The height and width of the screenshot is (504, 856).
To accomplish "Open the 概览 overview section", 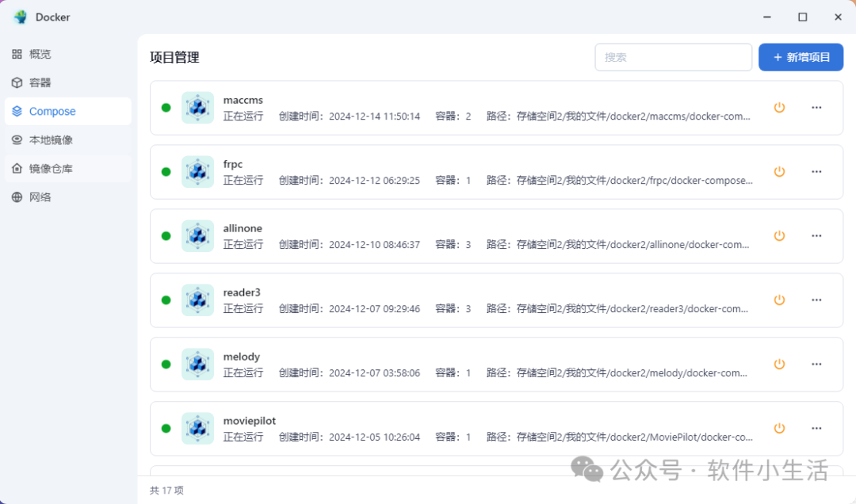I will click(x=67, y=54).
